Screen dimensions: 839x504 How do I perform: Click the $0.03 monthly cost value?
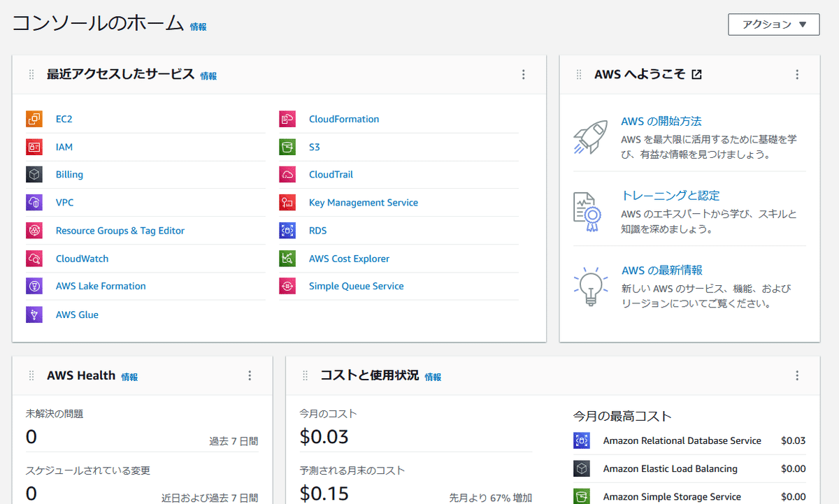(324, 437)
